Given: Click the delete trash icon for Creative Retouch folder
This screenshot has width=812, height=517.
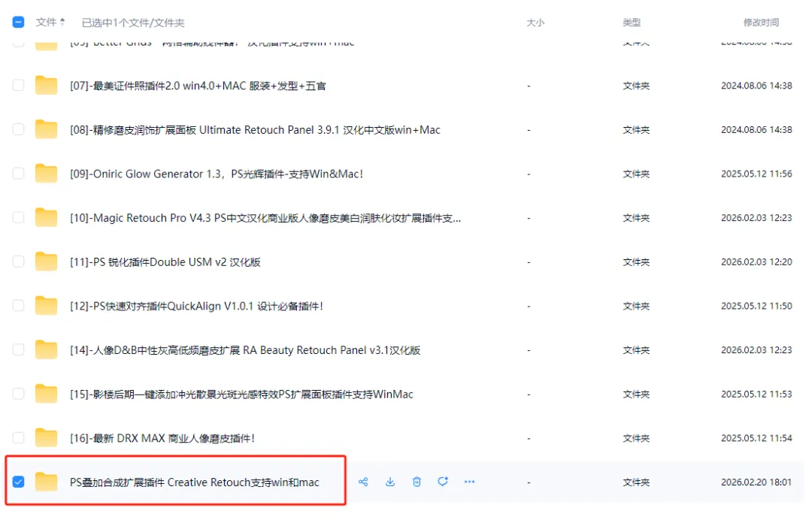Looking at the screenshot, I should pos(417,482).
